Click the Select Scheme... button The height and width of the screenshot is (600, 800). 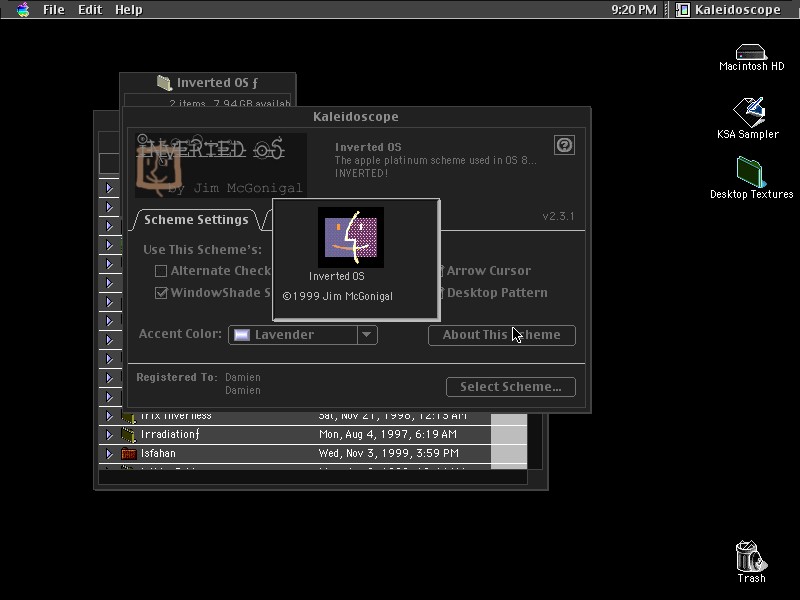point(511,387)
